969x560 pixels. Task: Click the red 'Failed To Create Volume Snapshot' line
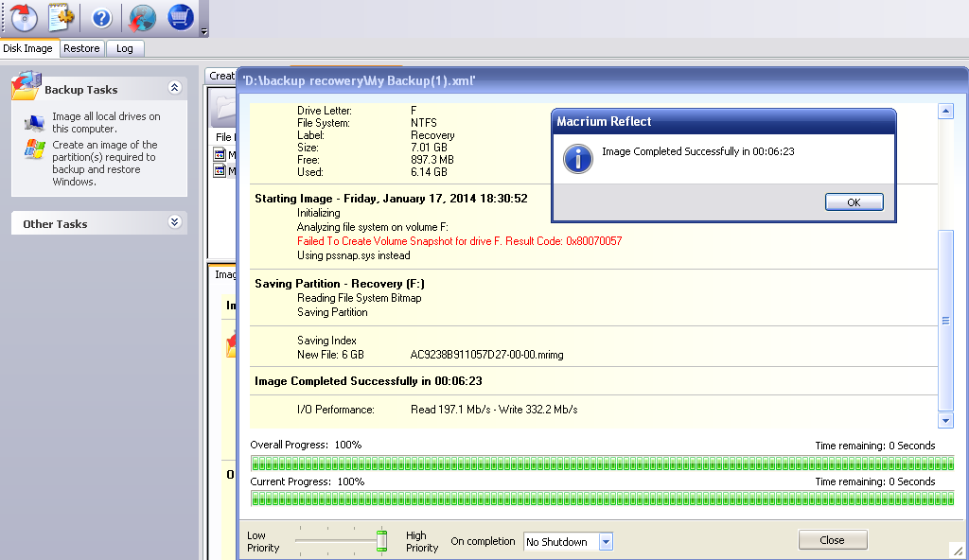point(459,241)
